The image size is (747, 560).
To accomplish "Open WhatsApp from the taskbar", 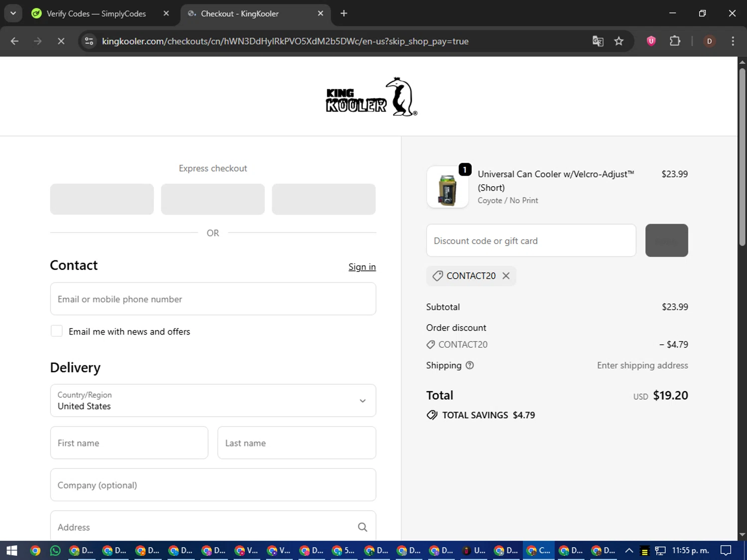I will tap(55, 550).
